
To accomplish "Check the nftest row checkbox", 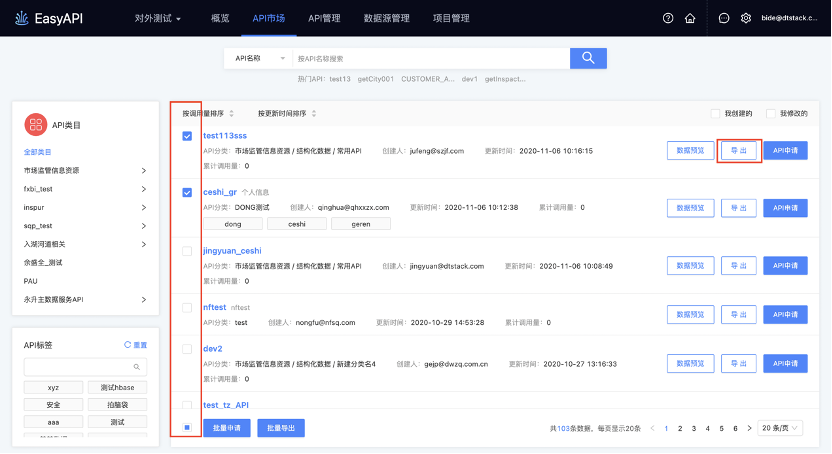I will tap(187, 308).
